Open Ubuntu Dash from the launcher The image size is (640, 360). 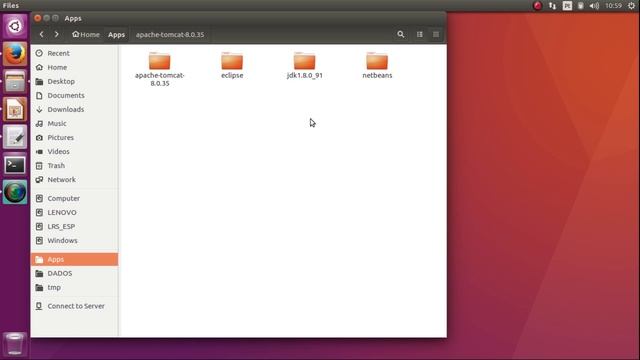[15, 27]
